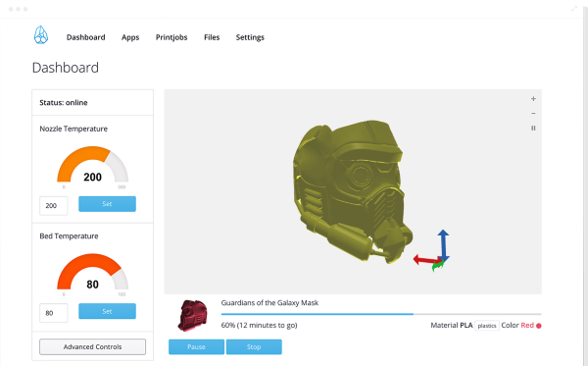Zoom in the 3D viewer with plus icon
The width and height of the screenshot is (588, 366).
pyautogui.click(x=533, y=99)
